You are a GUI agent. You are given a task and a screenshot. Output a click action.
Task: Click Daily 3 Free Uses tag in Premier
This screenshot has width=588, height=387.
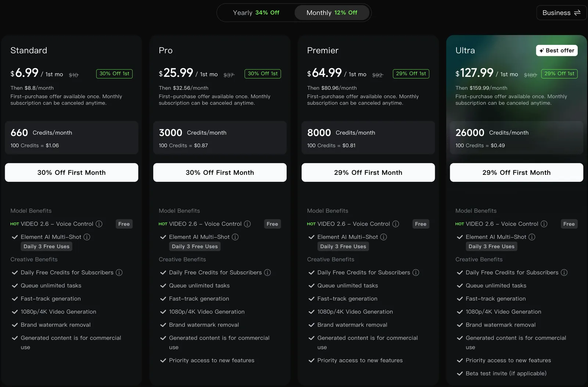coord(343,246)
